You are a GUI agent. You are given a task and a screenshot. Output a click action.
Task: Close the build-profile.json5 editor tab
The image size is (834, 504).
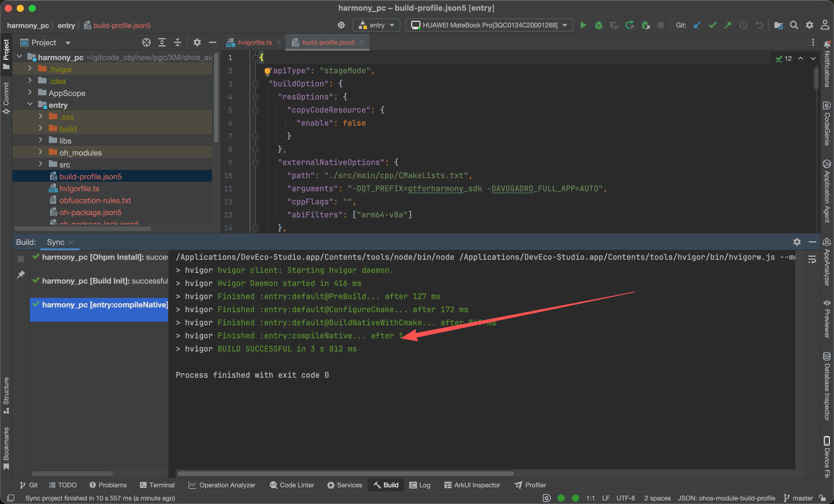pos(362,42)
